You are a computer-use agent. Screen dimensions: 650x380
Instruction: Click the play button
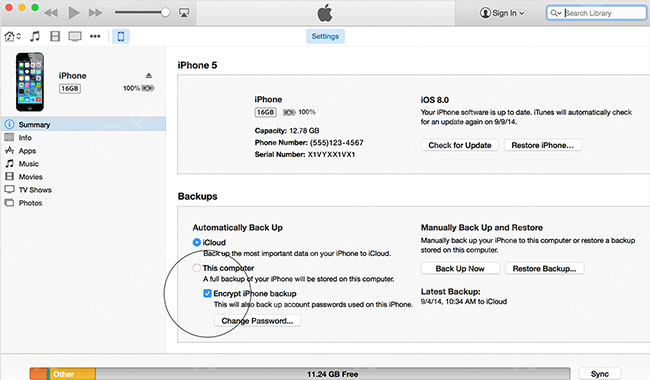pos(74,12)
